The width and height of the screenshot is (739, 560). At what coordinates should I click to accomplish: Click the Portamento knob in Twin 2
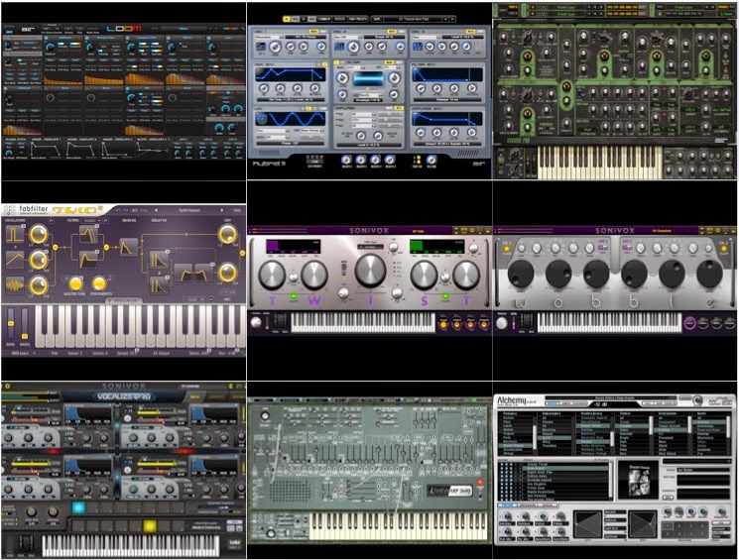click(99, 284)
